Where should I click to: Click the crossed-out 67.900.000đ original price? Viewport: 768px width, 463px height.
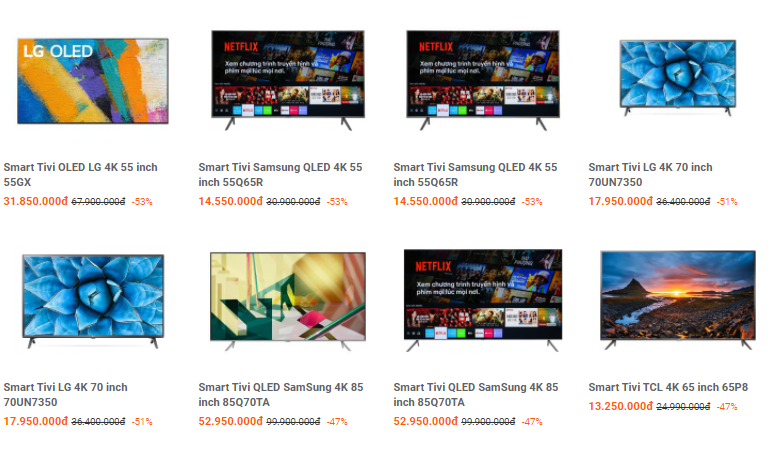pos(98,202)
